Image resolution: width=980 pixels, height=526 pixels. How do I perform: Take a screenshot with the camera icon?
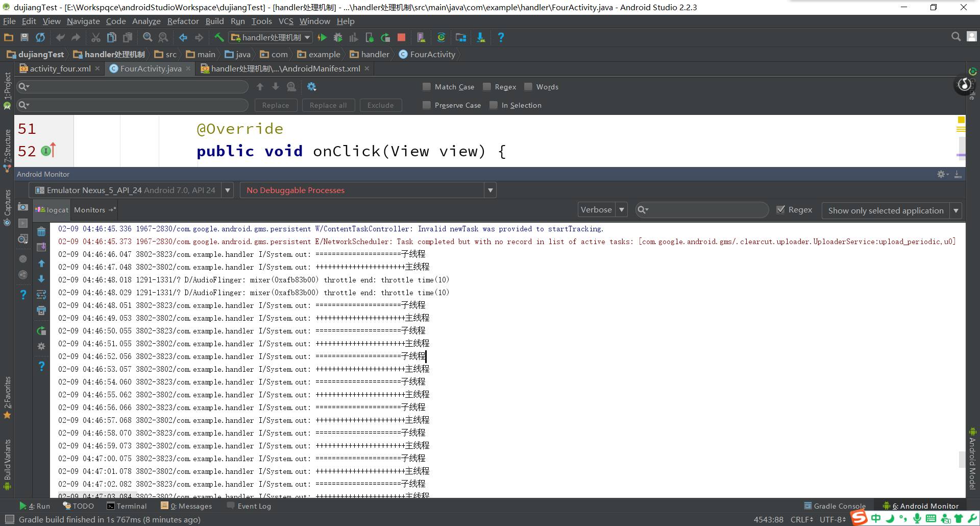pyautogui.click(x=23, y=207)
